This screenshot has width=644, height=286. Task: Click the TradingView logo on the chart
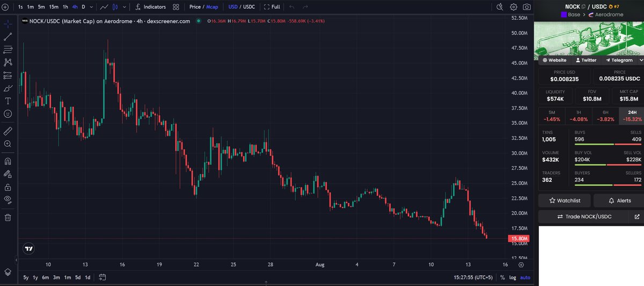pos(29,248)
